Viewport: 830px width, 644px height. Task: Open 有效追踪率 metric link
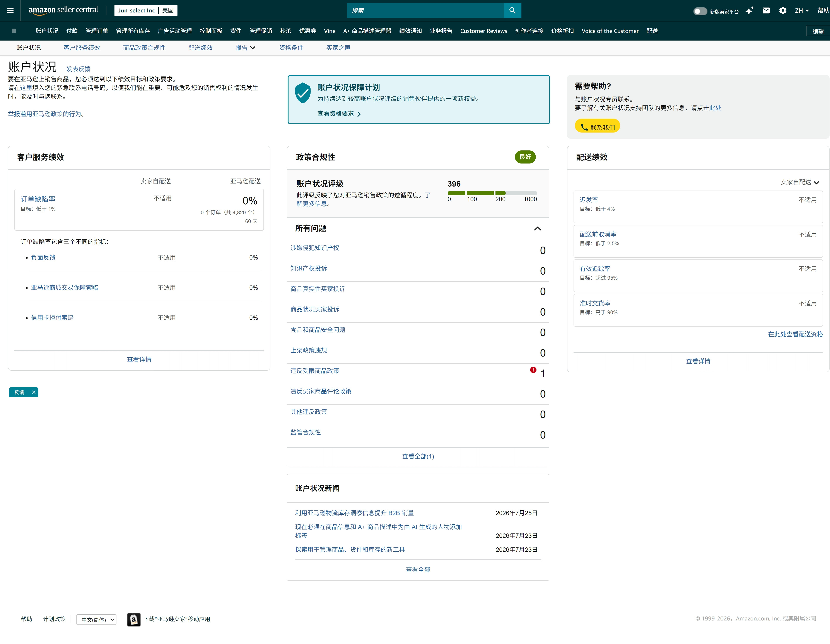coord(595,269)
